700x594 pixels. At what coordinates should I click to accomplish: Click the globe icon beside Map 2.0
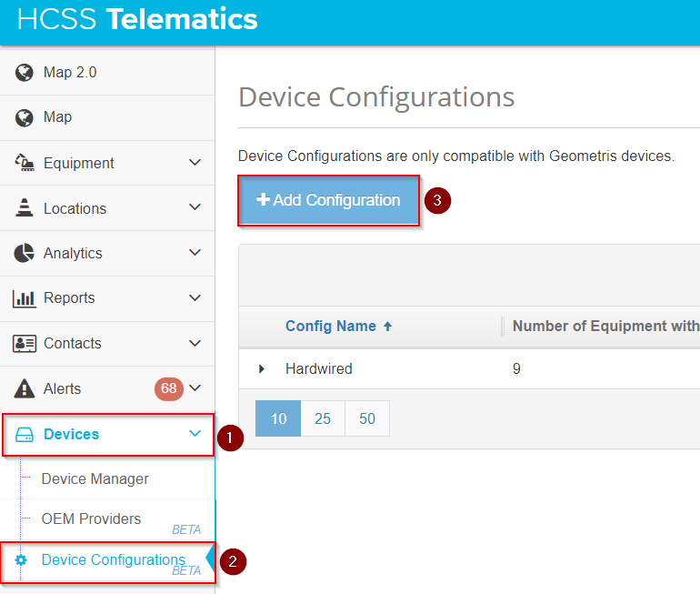pos(25,73)
